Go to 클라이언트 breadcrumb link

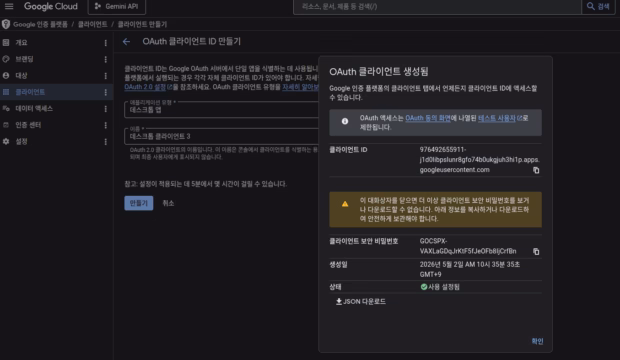pyautogui.click(x=93, y=25)
